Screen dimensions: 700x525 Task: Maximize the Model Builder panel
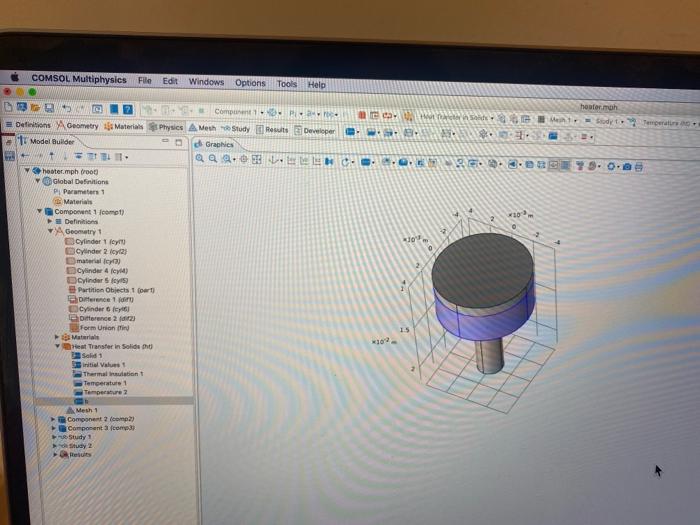179,142
